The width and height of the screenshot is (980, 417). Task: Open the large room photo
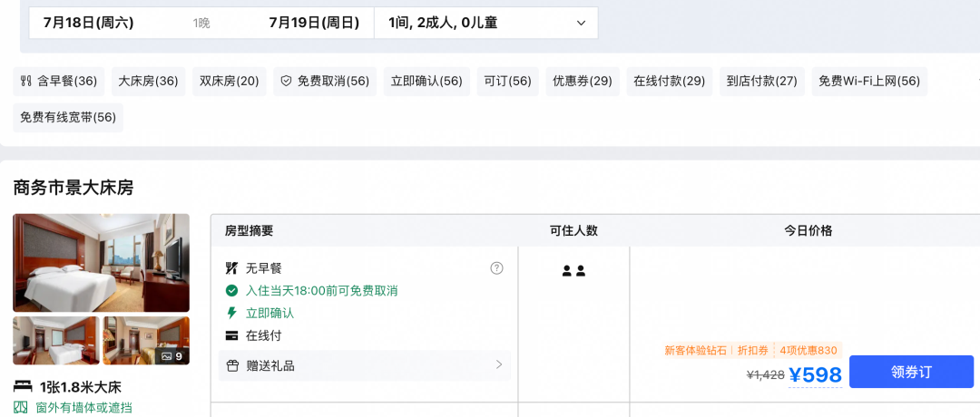click(102, 263)
